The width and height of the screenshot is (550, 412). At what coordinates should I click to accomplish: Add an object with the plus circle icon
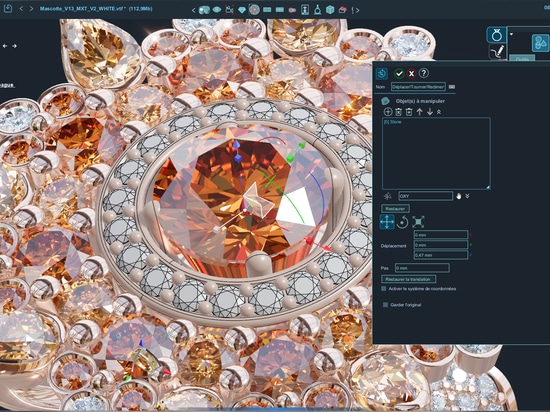pyautogui.click(x=388, y=112)
